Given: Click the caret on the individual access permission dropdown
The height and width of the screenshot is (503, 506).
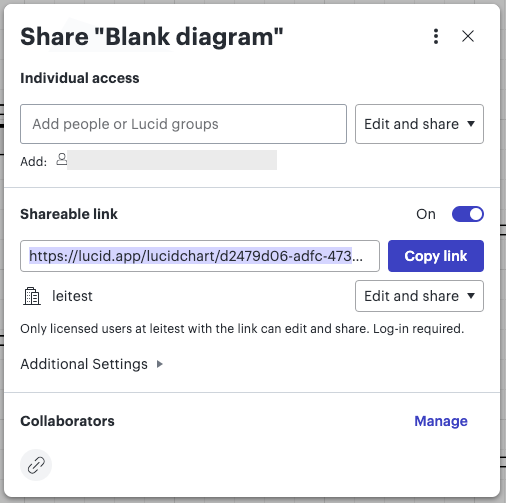Looking at the screenshot, I should [x=471, y=124].
